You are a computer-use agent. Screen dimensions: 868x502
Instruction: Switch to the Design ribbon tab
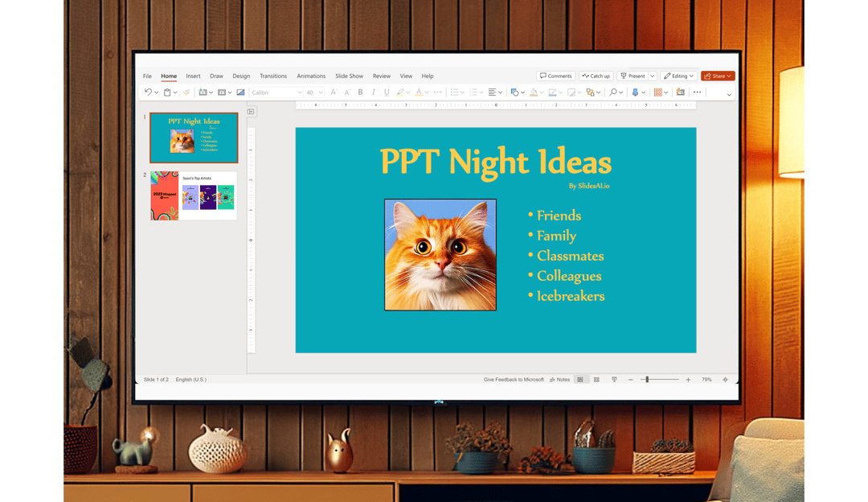(241, 76)
